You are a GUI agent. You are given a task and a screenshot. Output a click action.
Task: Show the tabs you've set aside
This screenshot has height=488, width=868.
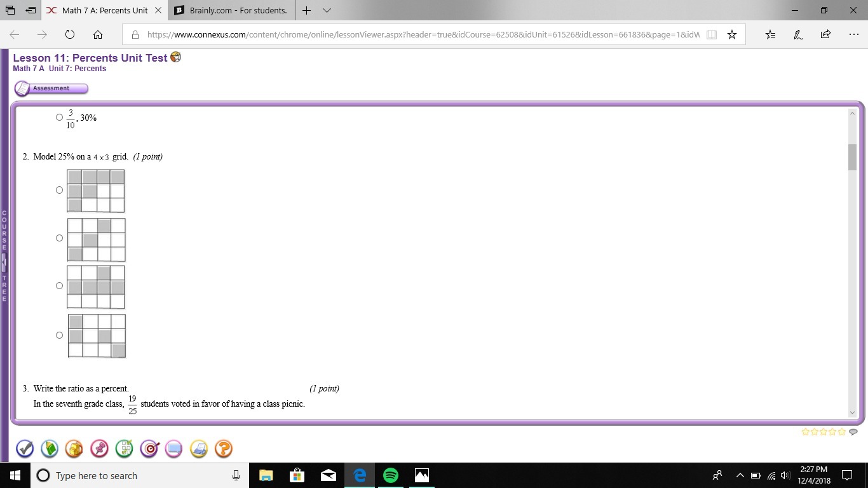[10, 10]
